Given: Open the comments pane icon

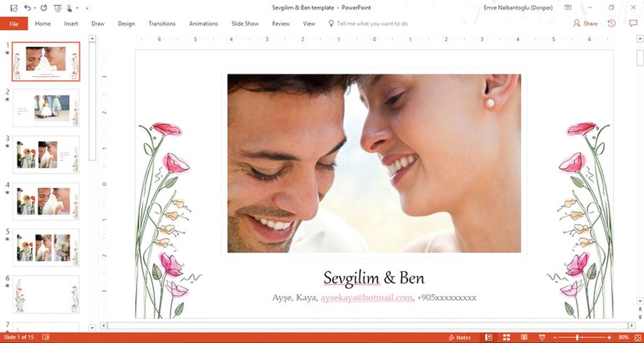Looking at the screenshot, I should pyautogui.click(x=633, y=24).
